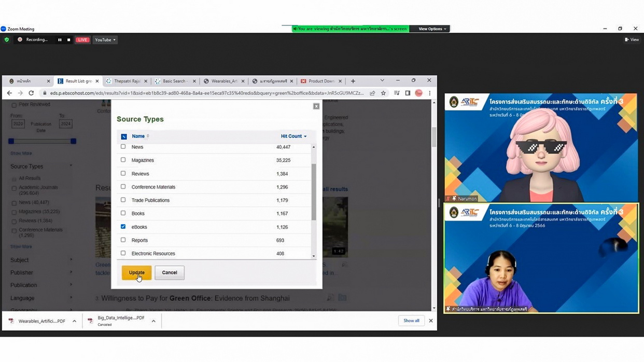644x362 pixels.
Task: Click the select-all icon beside Name header
Action: [124, 136]
